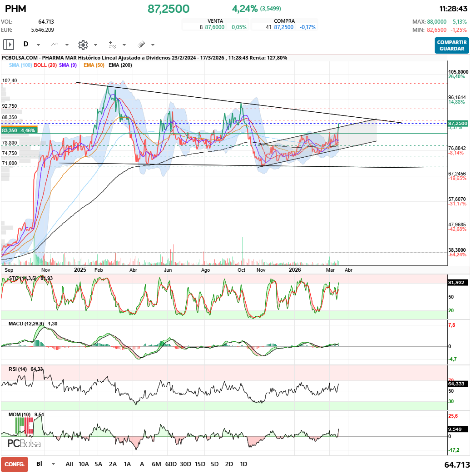The image size is (476, 474).
Task: Toggle the side panel icon
Action: coord(9,45)
